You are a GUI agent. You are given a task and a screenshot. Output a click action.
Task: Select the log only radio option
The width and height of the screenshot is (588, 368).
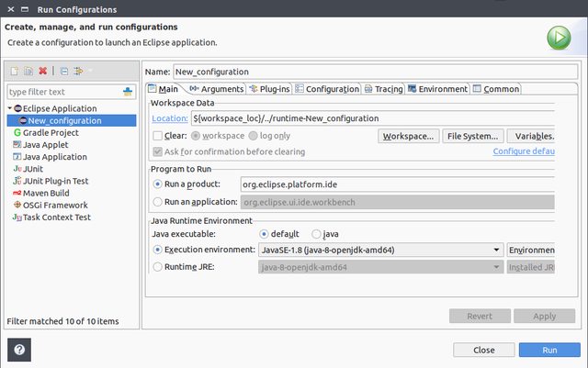(x=254, y=136)
